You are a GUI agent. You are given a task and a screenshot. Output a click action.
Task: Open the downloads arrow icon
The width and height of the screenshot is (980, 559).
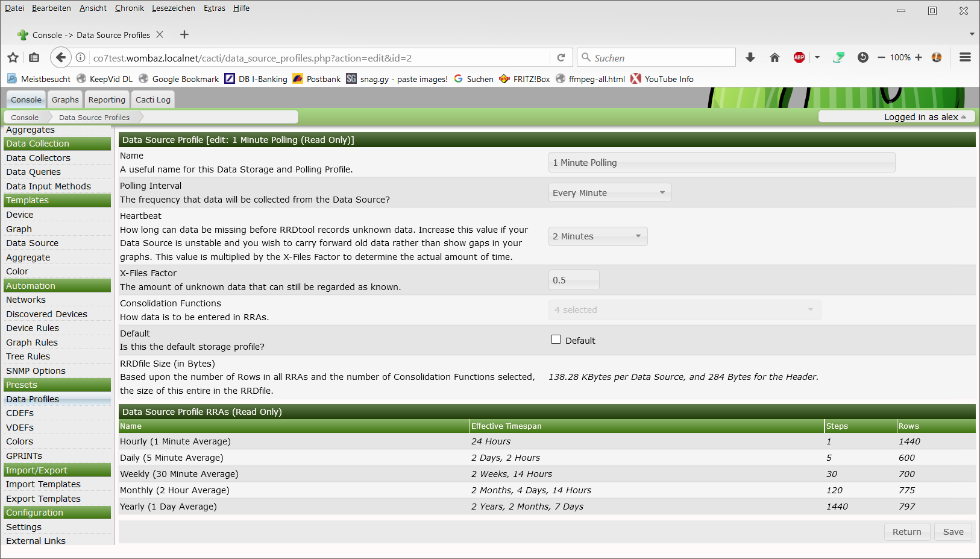click(750, 57)
